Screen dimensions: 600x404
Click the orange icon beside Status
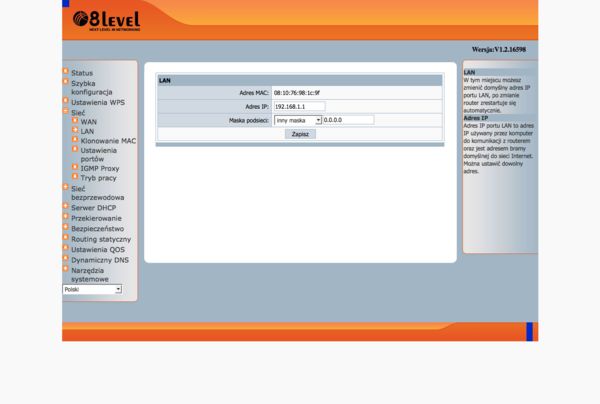click(x=65, y=71)
